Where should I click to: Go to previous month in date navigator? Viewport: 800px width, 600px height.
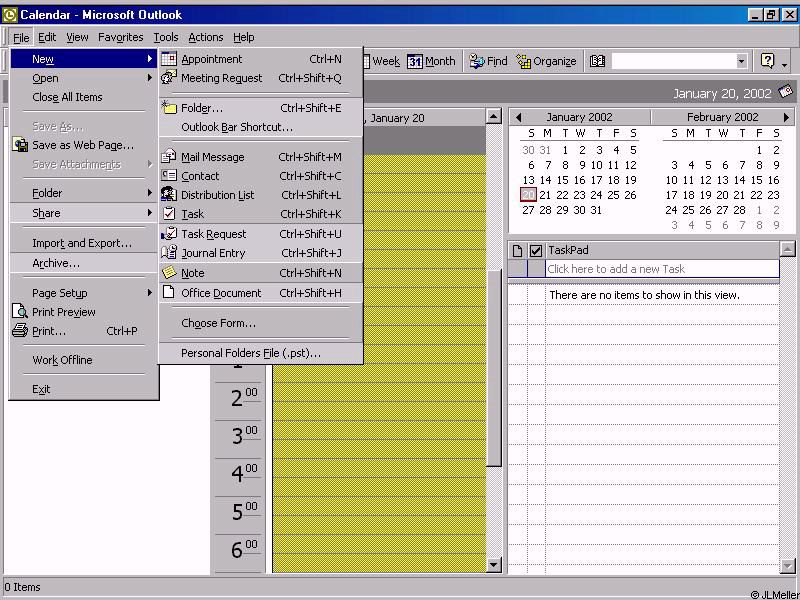[x=518, y=117]
